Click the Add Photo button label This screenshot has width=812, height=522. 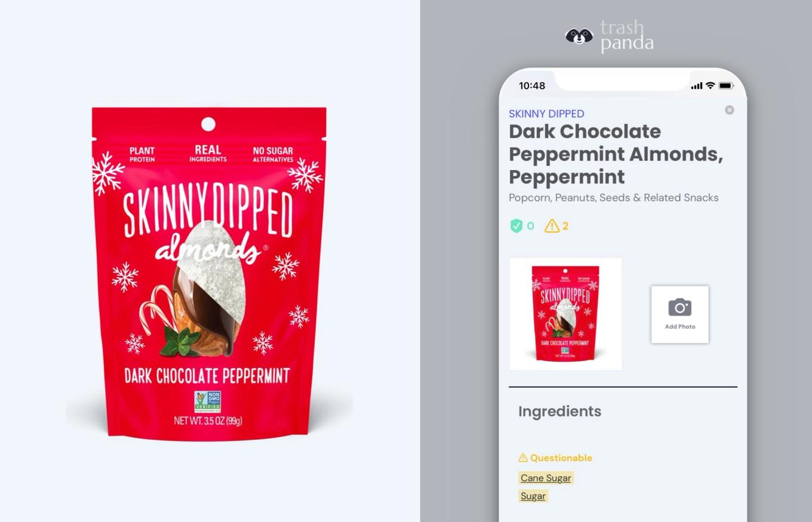680,327
